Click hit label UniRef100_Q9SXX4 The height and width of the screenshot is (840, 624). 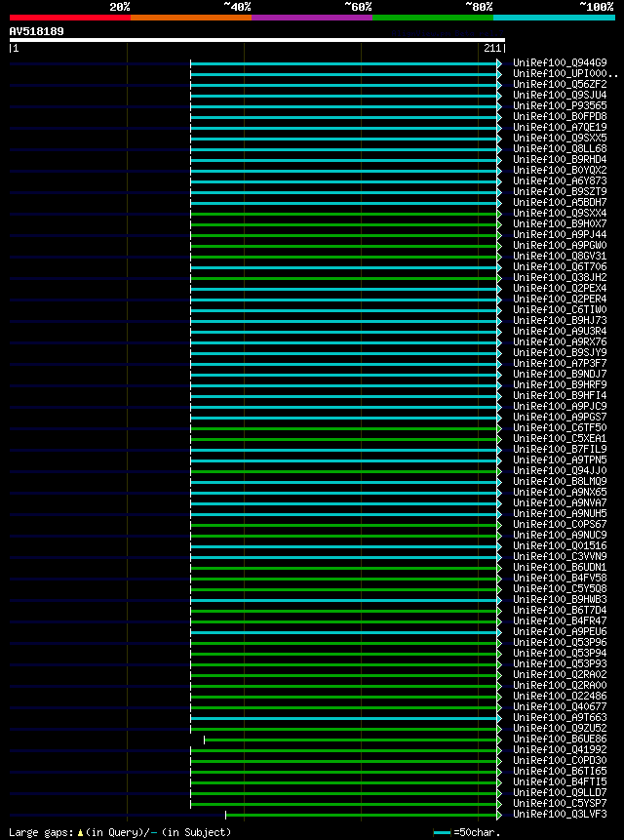coord(560,214)
